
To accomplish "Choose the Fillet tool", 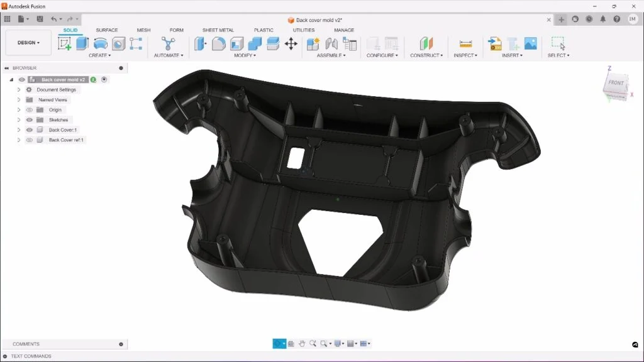I will pyautogui.click(x=218, y=43).
